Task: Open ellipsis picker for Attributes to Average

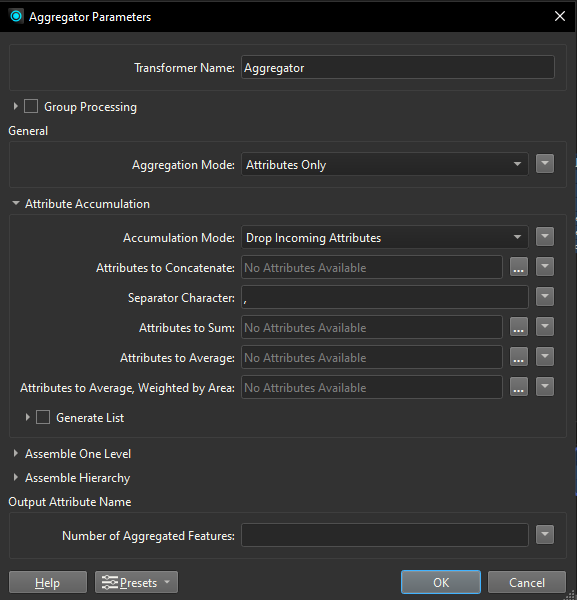Action: click(x=518, y=357)
